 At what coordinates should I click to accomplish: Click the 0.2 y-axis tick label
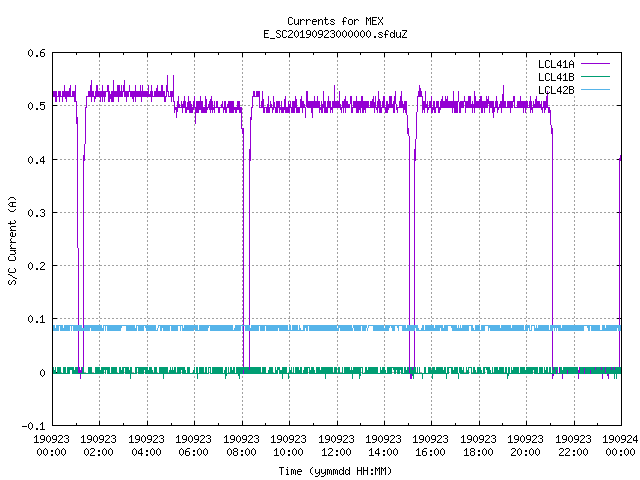[x=36, y=266]
